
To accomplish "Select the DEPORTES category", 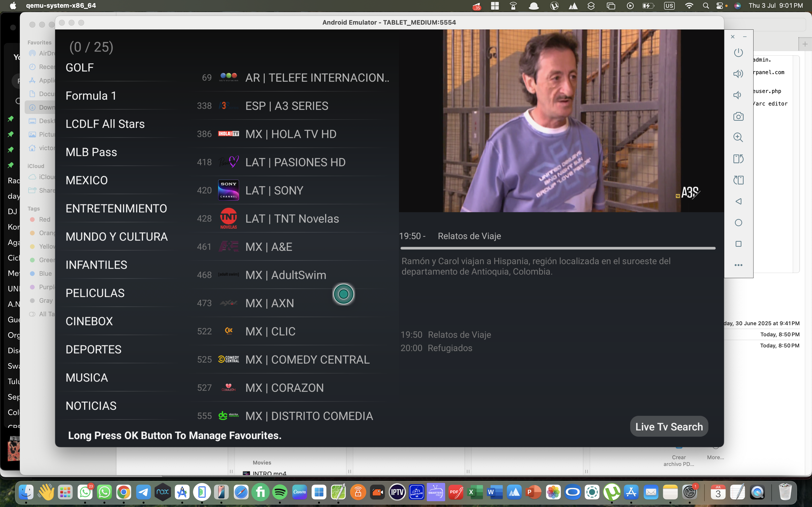I will pos(94,349).
